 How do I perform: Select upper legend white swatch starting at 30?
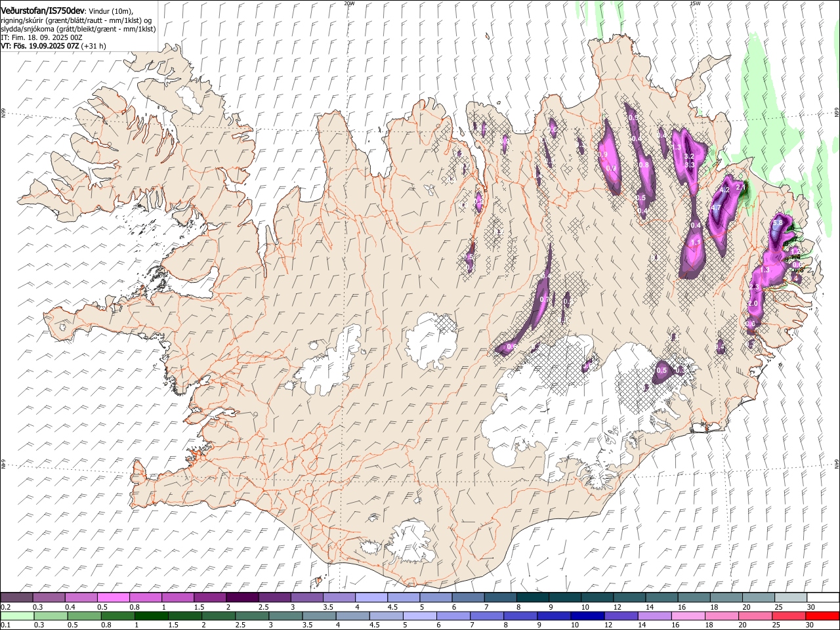pyautogui.click(x=822, y=598)
